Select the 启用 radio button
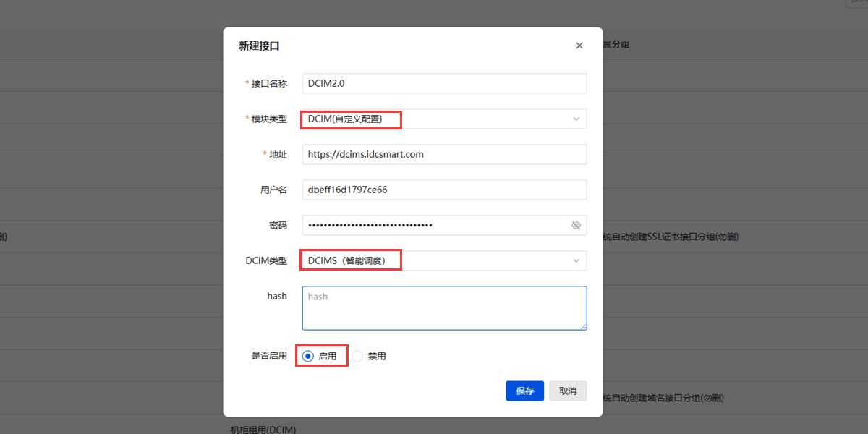This screenshot has width=868, height=434. [308, 356]
